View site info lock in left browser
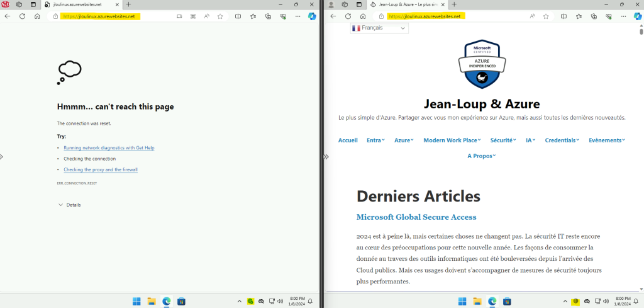Image resolution: width=644 pixels, height=308 pixels. pos(55,16)
